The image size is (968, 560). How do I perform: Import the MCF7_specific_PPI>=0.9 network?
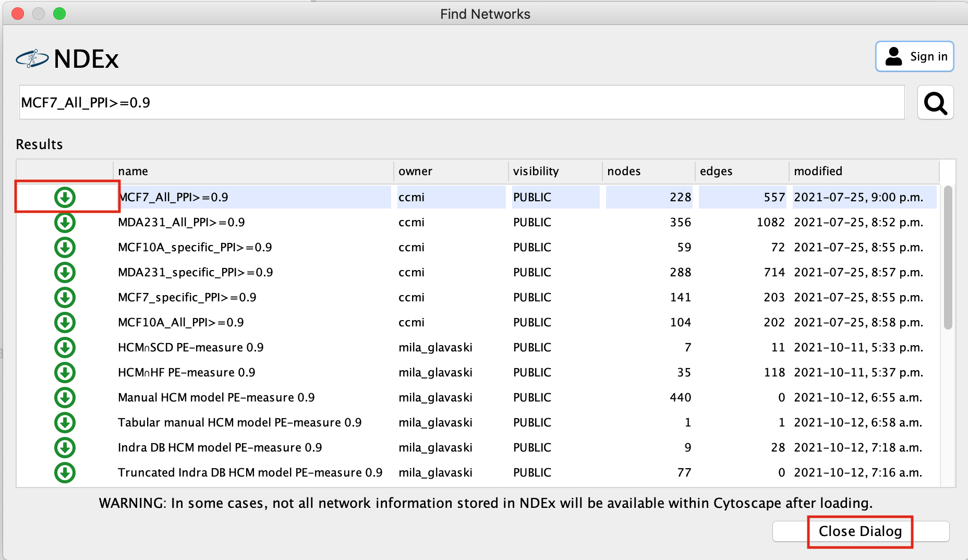[x=65, y=297]
